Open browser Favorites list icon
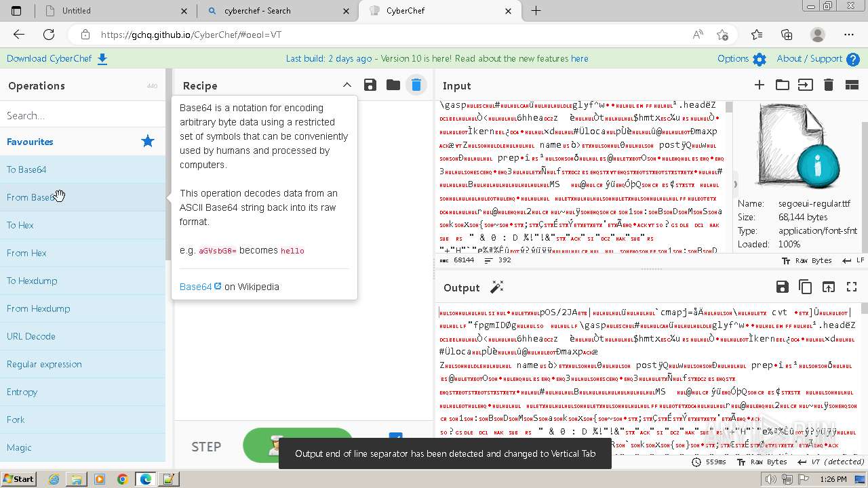The width and height of the screenshot is (868, 488). [x=757, y=35]
